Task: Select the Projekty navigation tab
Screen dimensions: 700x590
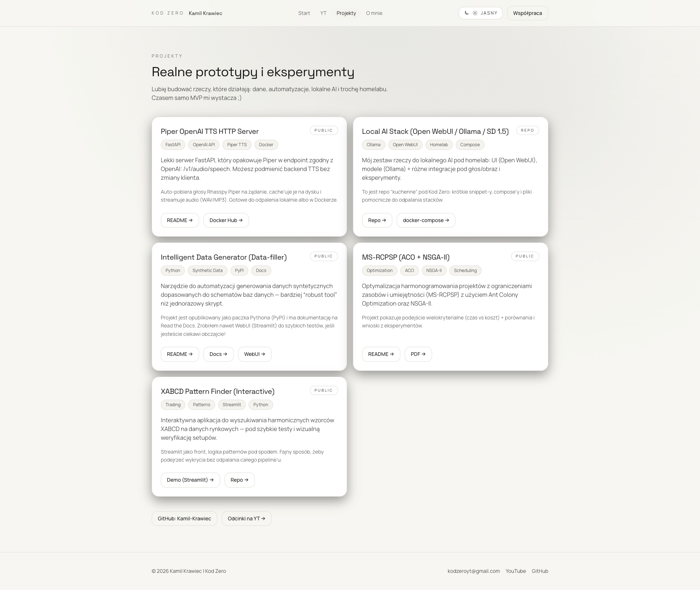Action: tap(346, 13)
